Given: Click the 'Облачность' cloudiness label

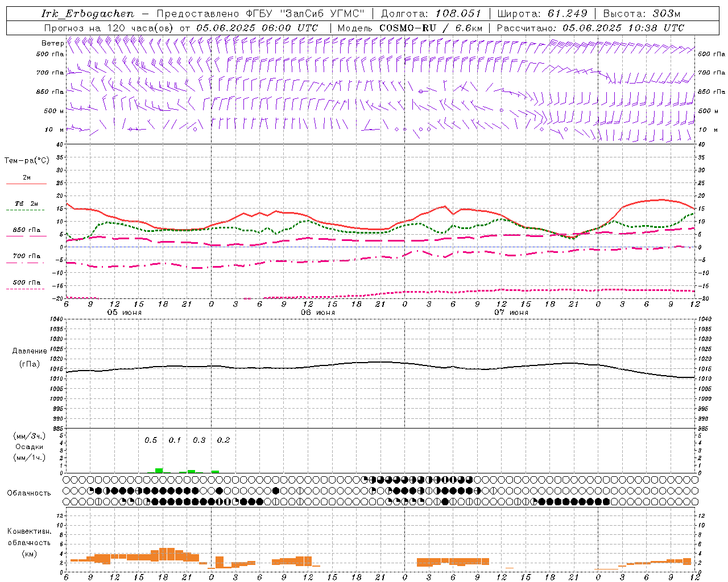Looking at the screenshot, I should pyautogui.click(x=29, y=493).
